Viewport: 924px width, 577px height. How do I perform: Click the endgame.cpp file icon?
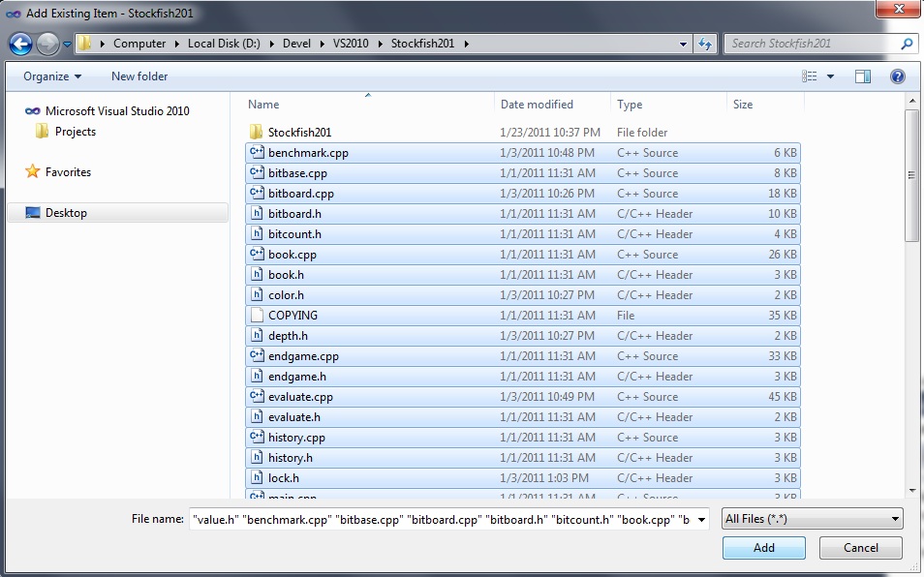(x=257, y=355)
